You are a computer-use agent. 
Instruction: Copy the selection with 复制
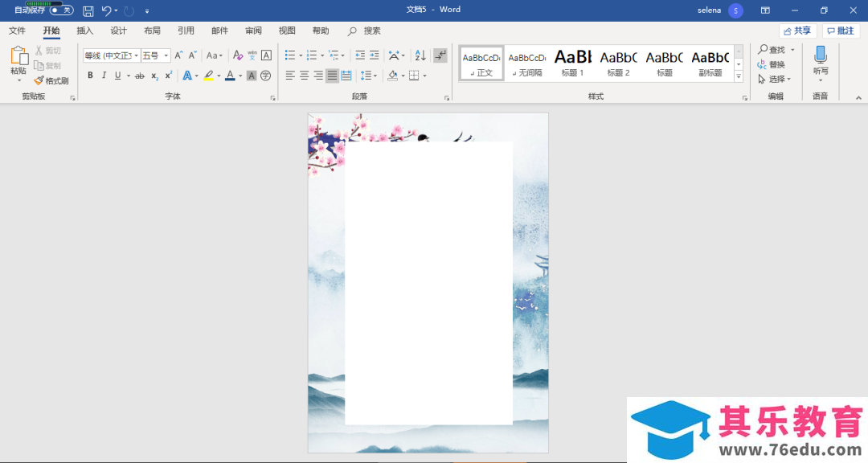point(48,65)
